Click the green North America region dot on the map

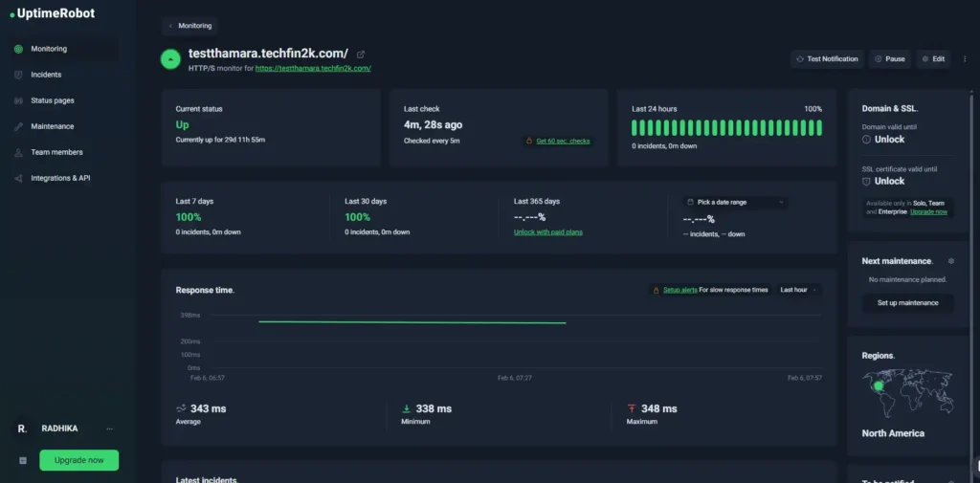(x=879, y=386)
